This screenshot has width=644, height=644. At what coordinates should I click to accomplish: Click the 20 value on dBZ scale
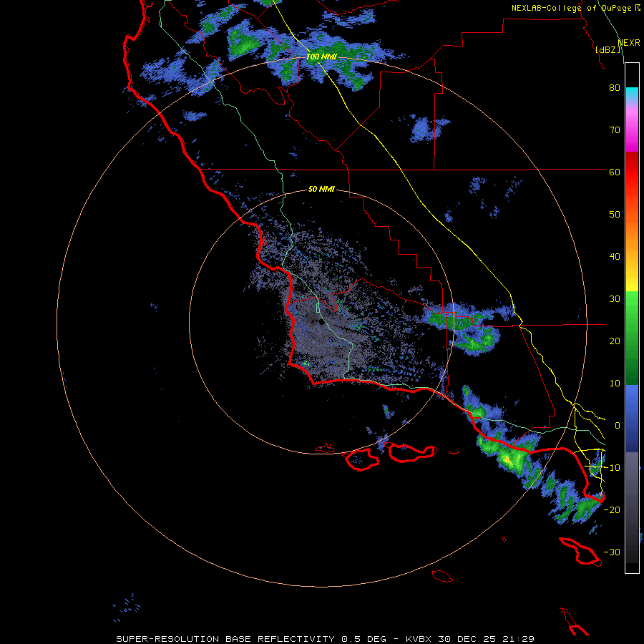coord(615,341)
